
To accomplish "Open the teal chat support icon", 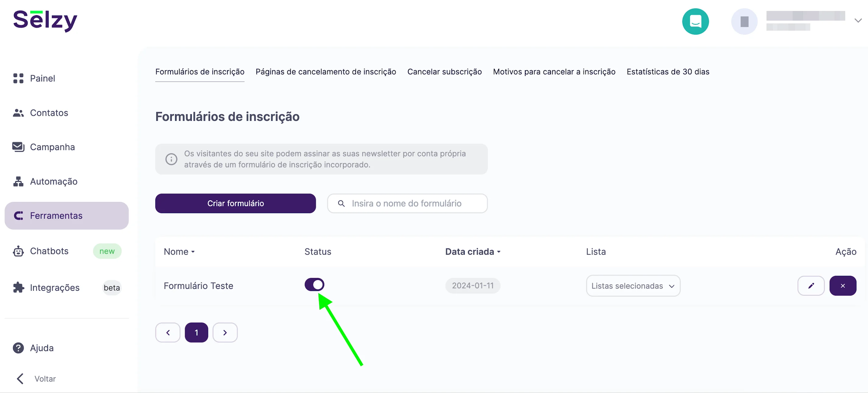I will 695,21.
